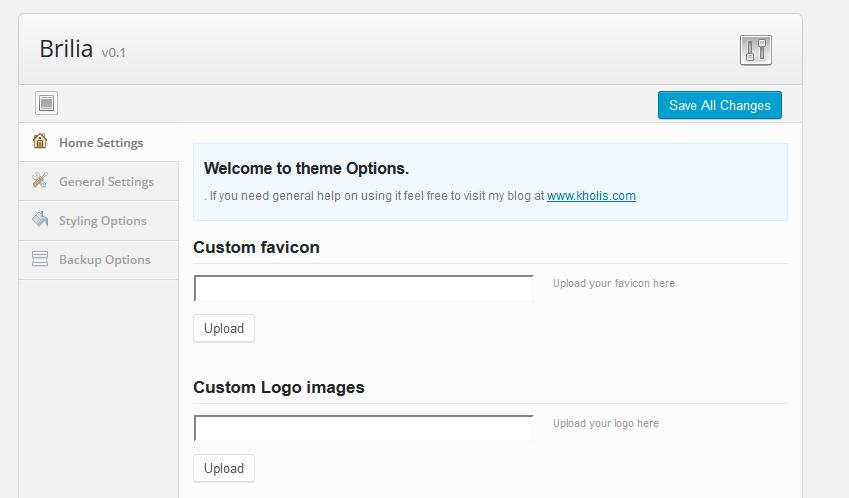Viewport: 849px width, 498px height.
Task: Select the Styling Options tab
Action: pyautogui.click(x=102, y=221)
